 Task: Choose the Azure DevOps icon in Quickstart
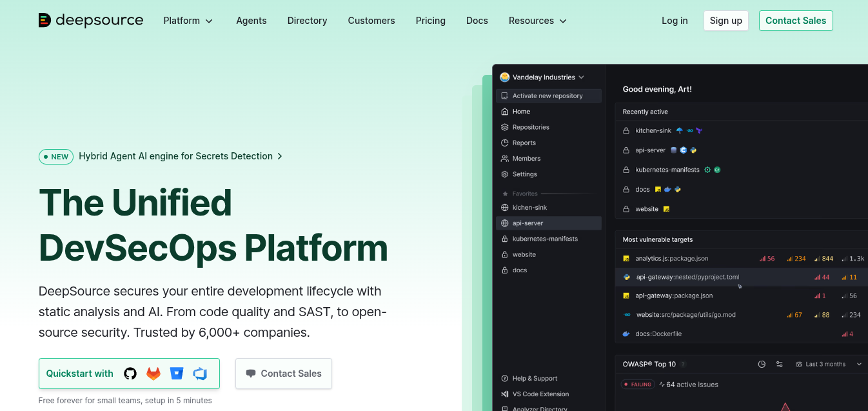point(200,374)
